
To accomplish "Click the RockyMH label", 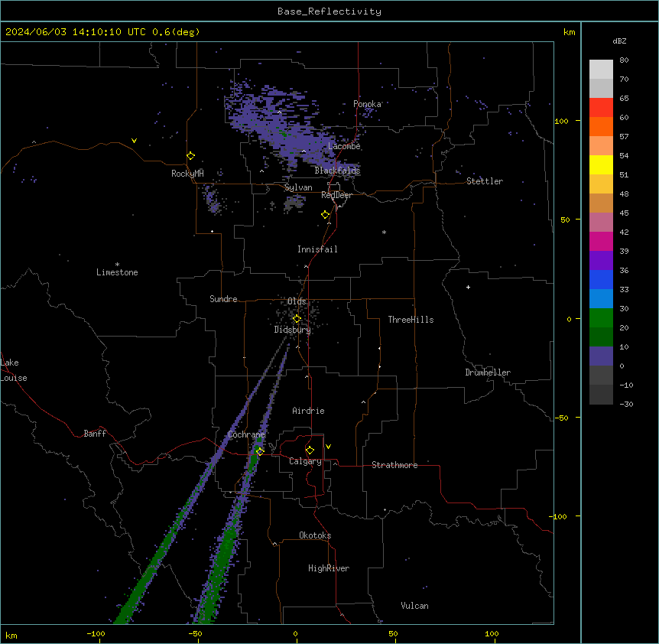I will (x=187, y=174).
